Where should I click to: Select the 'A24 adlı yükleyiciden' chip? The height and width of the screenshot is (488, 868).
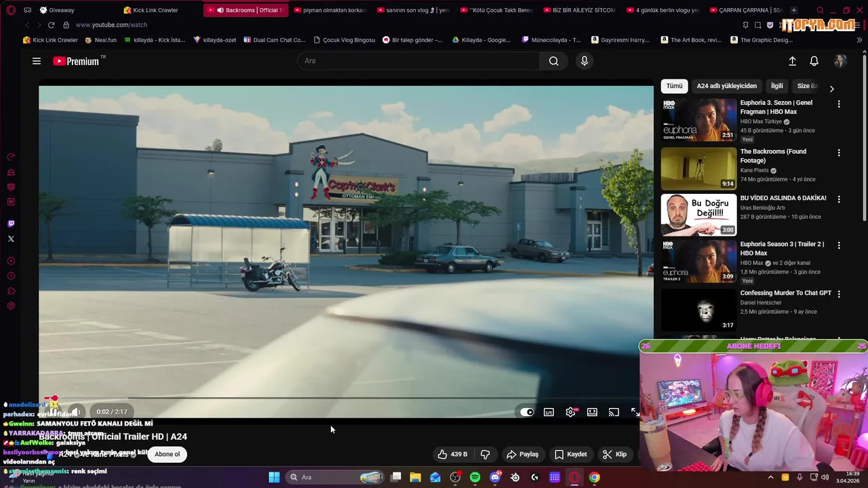click(x=726, y=86)
